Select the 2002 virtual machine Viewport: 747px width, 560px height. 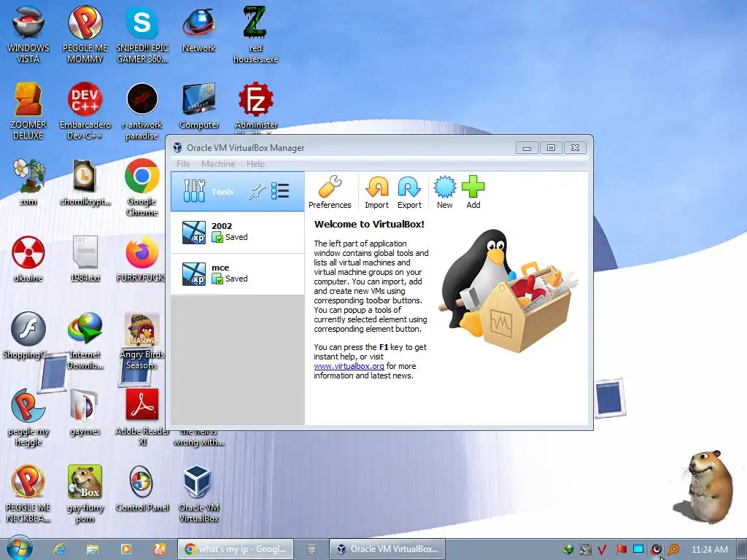(237, 232)
